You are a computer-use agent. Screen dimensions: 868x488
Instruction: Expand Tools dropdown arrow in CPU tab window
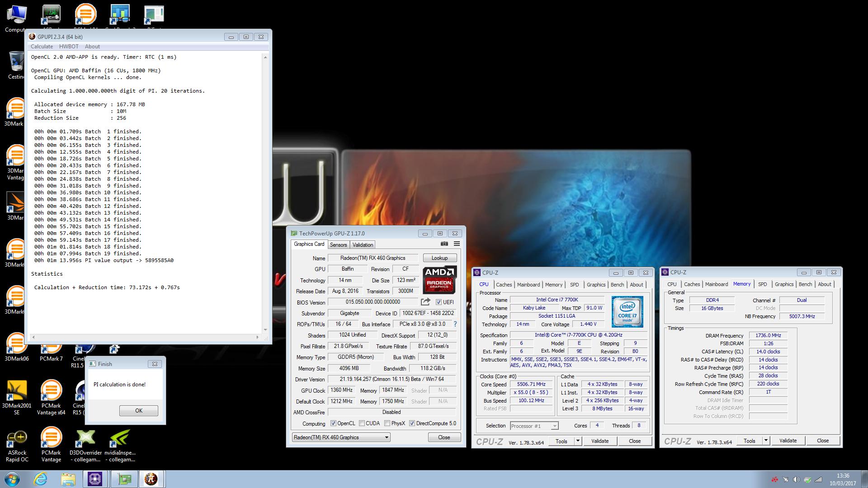(x=577, y=441)
